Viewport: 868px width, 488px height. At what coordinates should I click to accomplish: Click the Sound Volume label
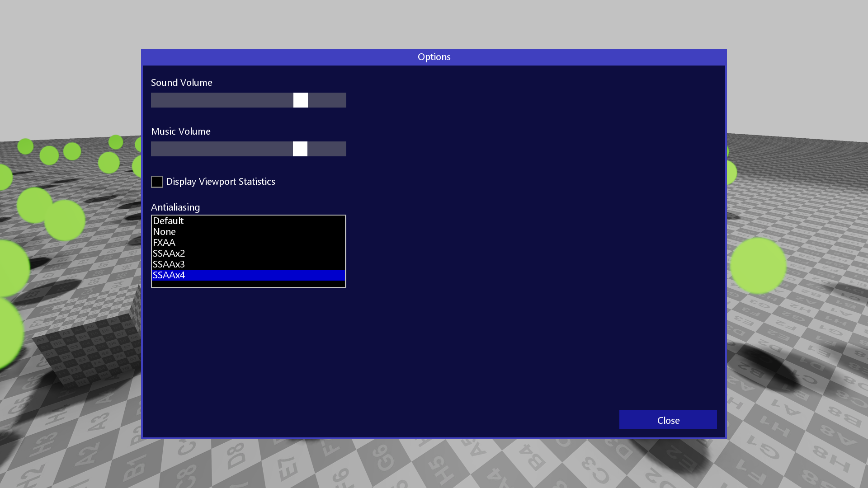181,83
